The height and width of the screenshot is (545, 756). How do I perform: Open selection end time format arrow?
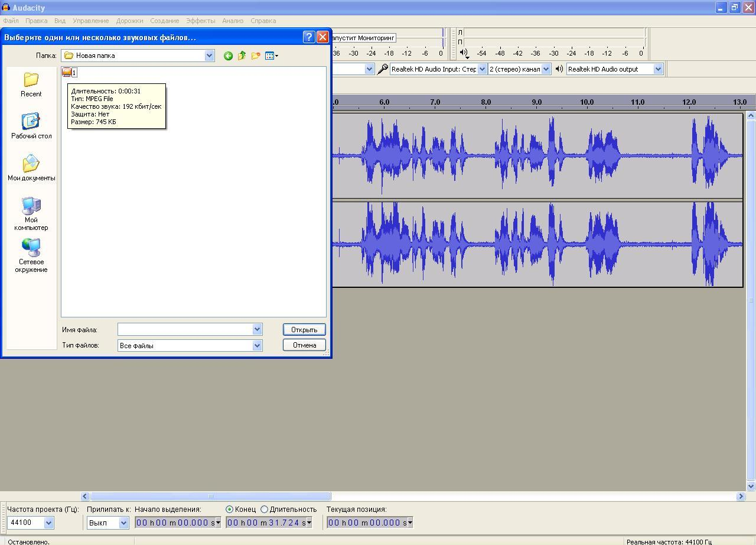[309, 523]
